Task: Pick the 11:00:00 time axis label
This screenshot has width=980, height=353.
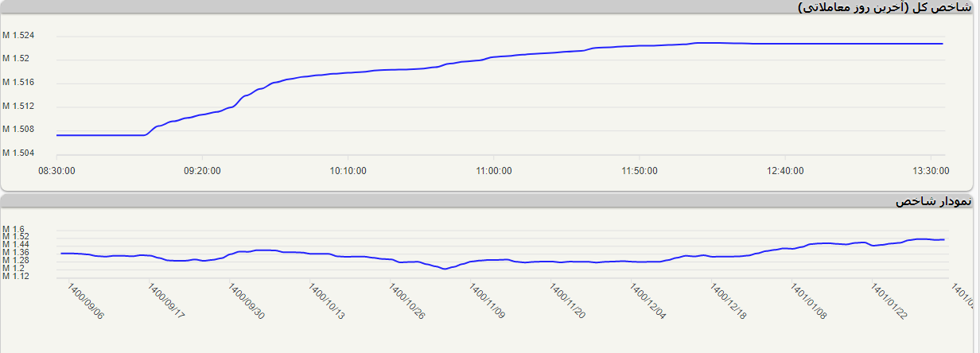Action: pos(493,171)
